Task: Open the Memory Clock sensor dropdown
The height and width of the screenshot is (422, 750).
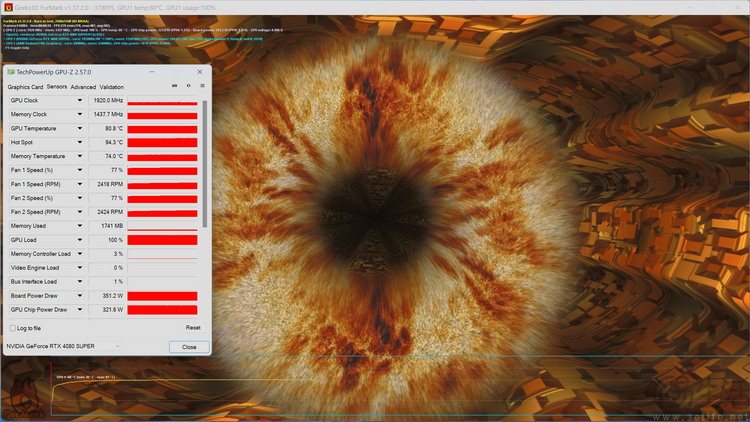Action: (80, 114)
